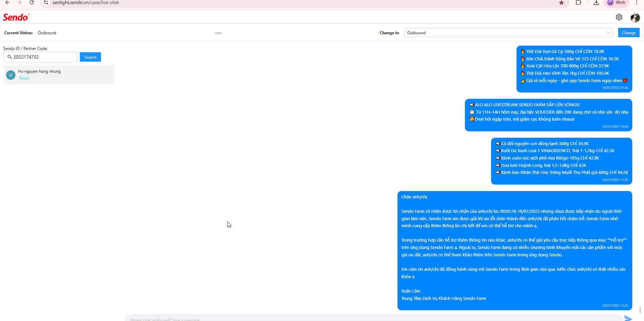Click the browser address bar URL
Image resolution: width=644 pixels, height=321 pixels.
(86, 3)
